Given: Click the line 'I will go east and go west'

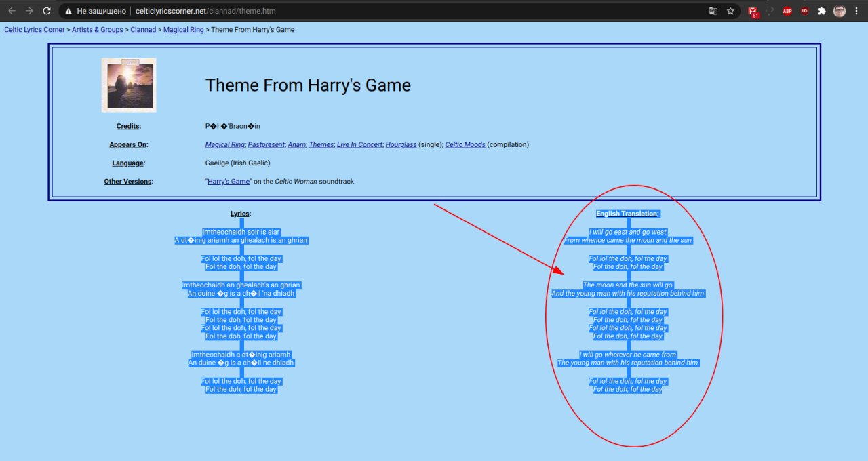Looking at the screenshot, I should (628, 232).
